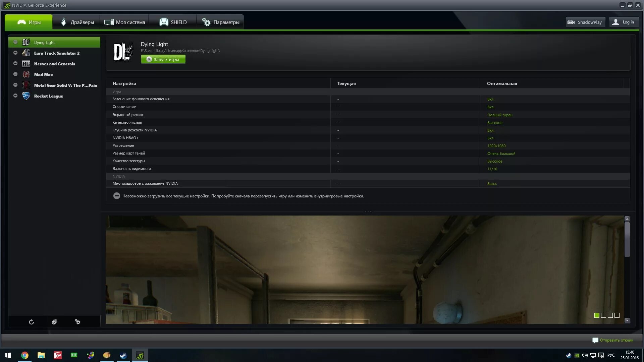This screenshot has height=362, width=644.
Task: Click the Log in button
Action: (x=624, y=22)
